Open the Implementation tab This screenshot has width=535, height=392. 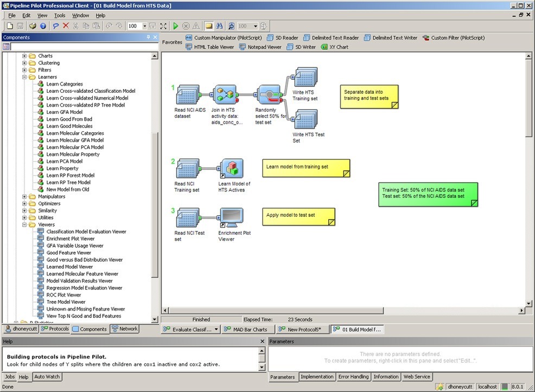[317, 377]
